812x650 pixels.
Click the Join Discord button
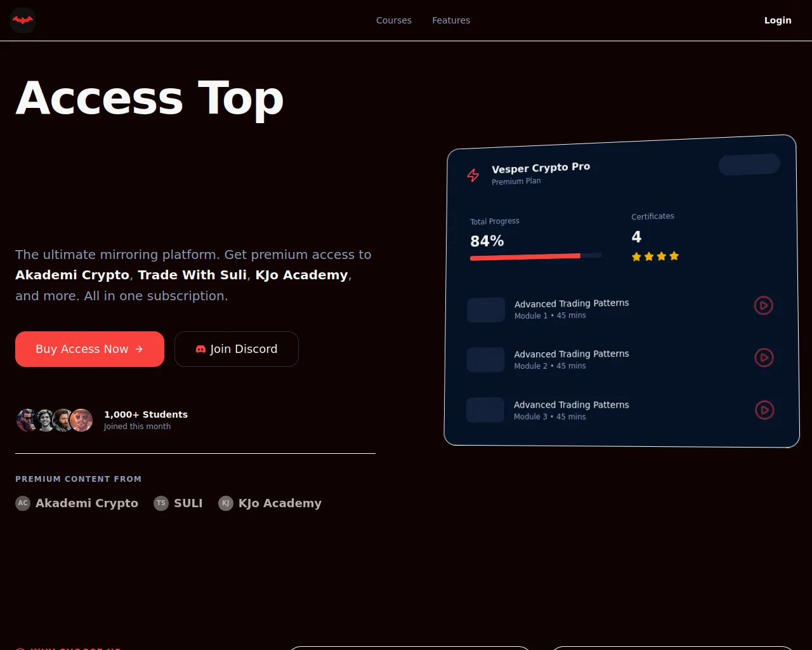pyautogui.click(x=237, y=349)
